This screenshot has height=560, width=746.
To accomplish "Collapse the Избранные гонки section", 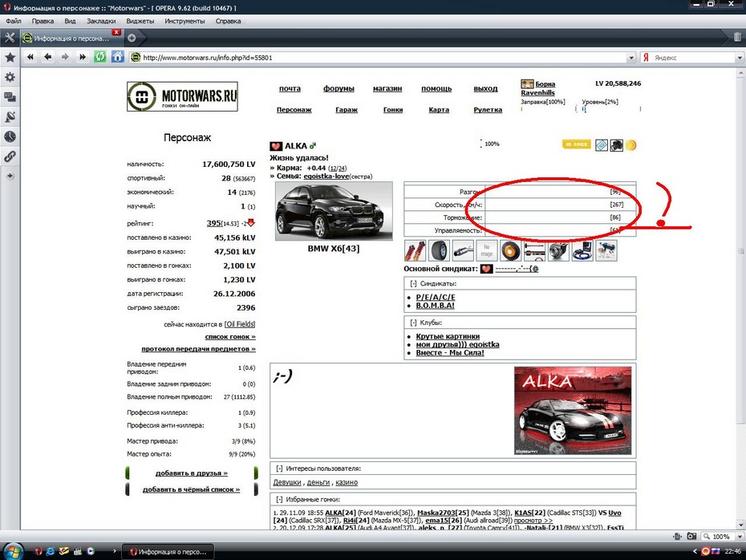I will [279, 500].
